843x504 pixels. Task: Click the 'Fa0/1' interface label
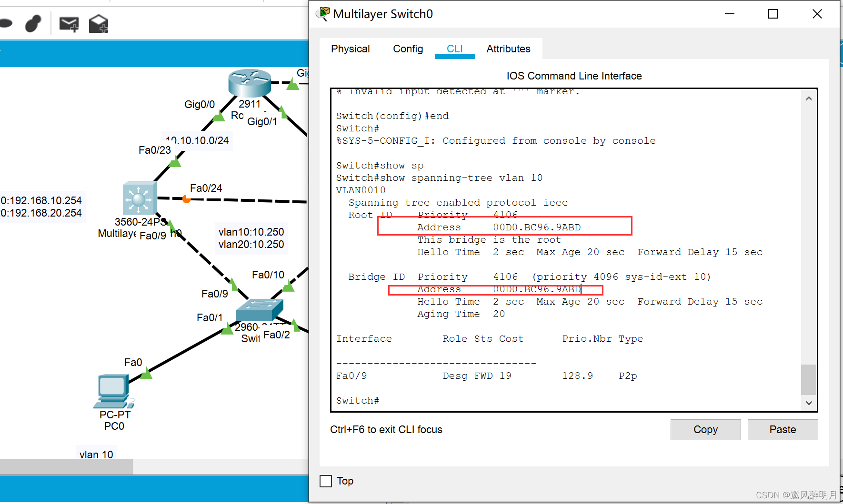210,317
